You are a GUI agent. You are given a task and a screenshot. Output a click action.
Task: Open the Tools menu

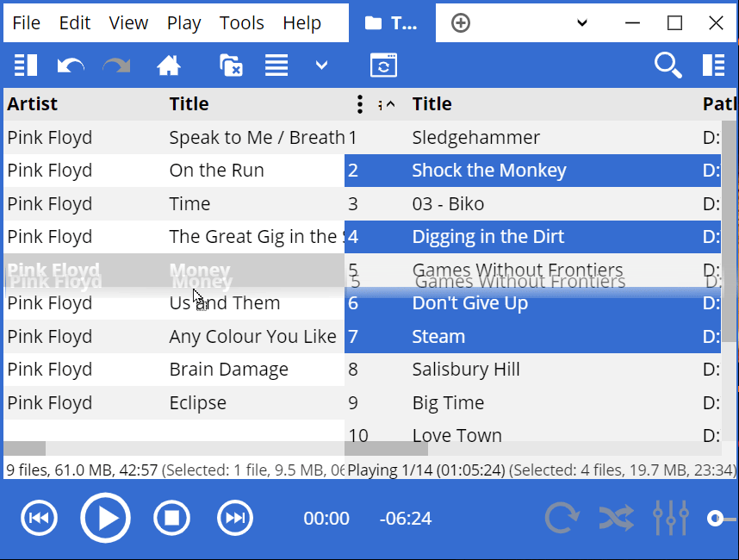click(x=241, y=23)
